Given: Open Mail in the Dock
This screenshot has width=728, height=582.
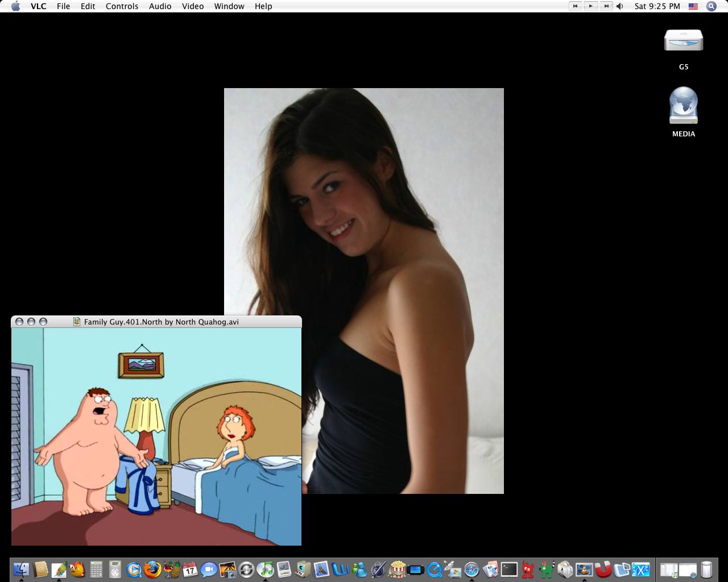Looking at the screenshot, I should [321, 569].
